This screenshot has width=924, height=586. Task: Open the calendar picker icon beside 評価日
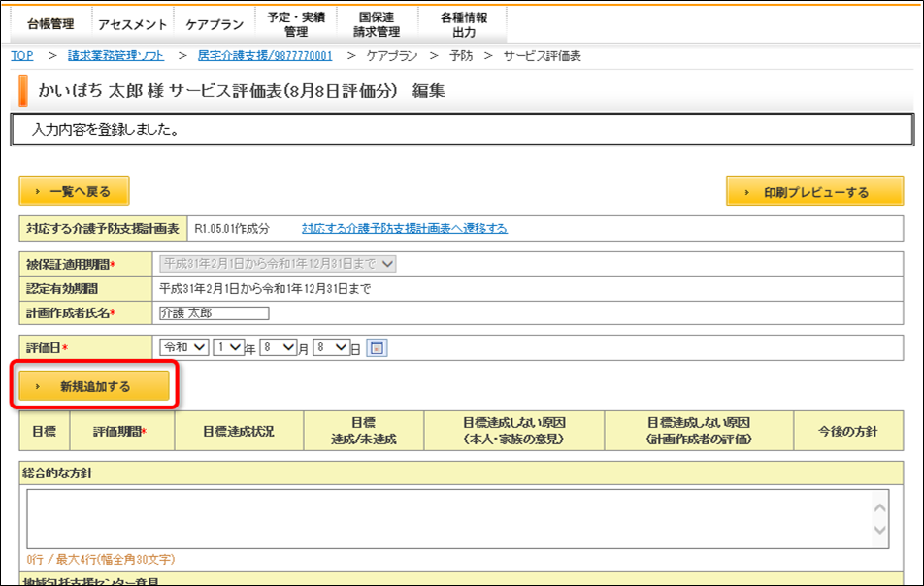pos(378,347)
